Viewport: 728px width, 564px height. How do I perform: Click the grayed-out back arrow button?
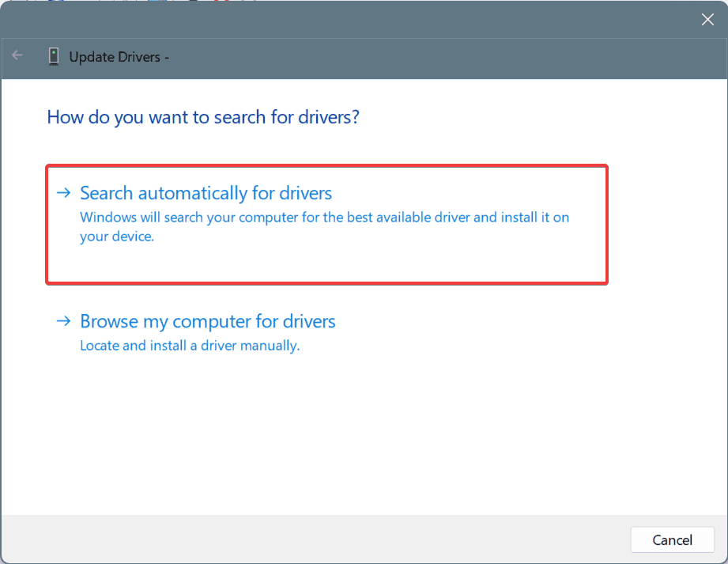click(x=17, y=55)
